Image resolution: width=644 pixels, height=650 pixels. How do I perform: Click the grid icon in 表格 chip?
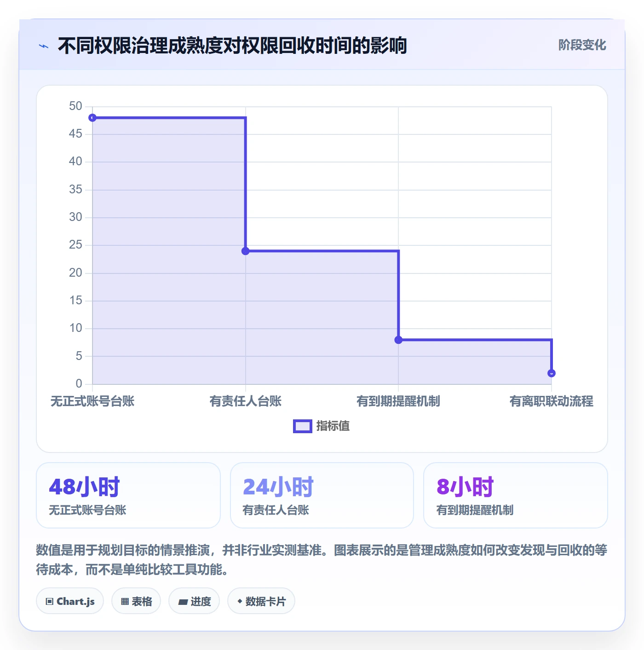[125, 602]
